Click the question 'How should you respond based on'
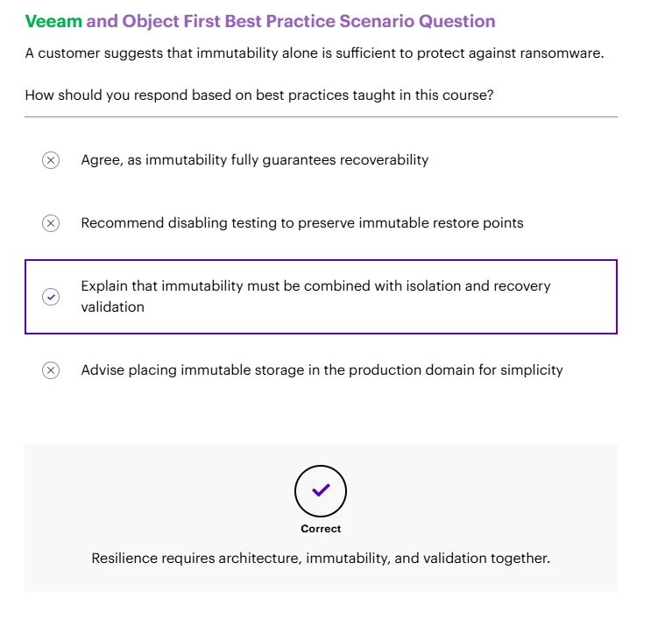Screen dimensions: 672x619 pyautogui.click(x=259, y=95)
